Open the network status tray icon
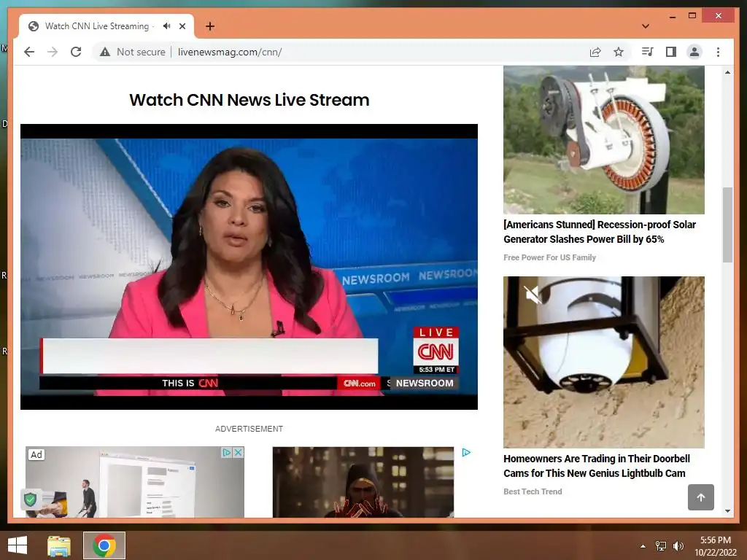The width and height of the screenshot is (747, 560). click(661, 546)
